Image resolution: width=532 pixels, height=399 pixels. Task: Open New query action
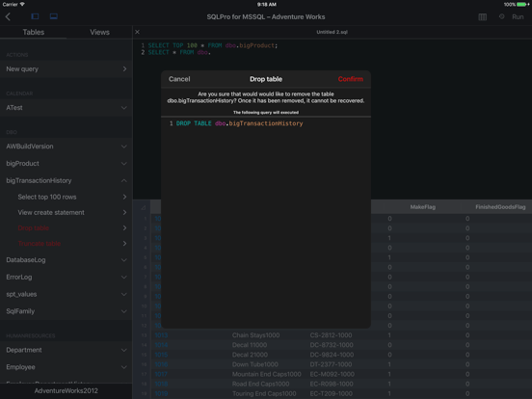[66, 68]
